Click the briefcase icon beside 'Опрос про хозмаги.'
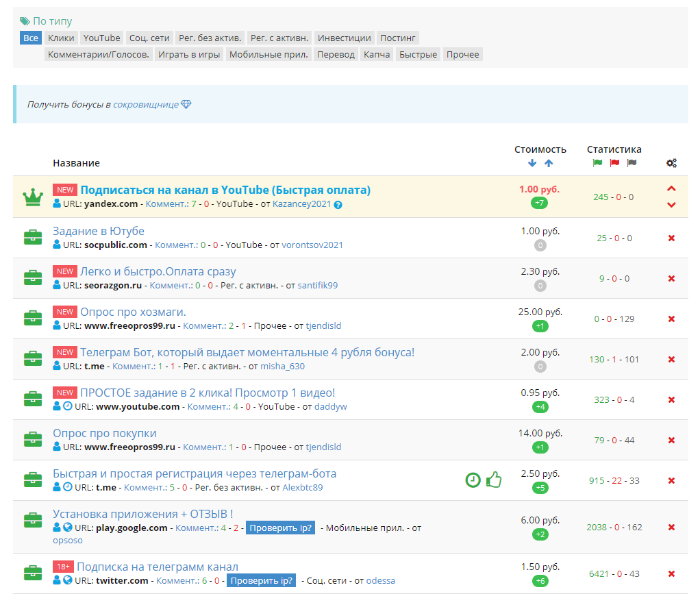 (x=33, y=318)
